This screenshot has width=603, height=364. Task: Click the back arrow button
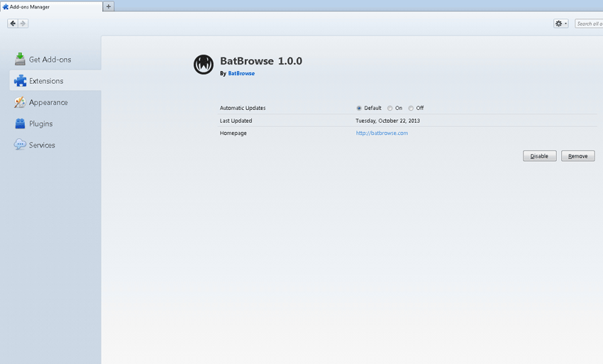[13, 23]
